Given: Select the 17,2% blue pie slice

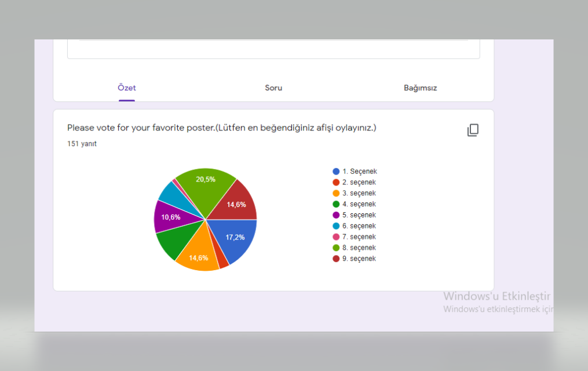Looking at the screenshot, I should coord(235,237).
